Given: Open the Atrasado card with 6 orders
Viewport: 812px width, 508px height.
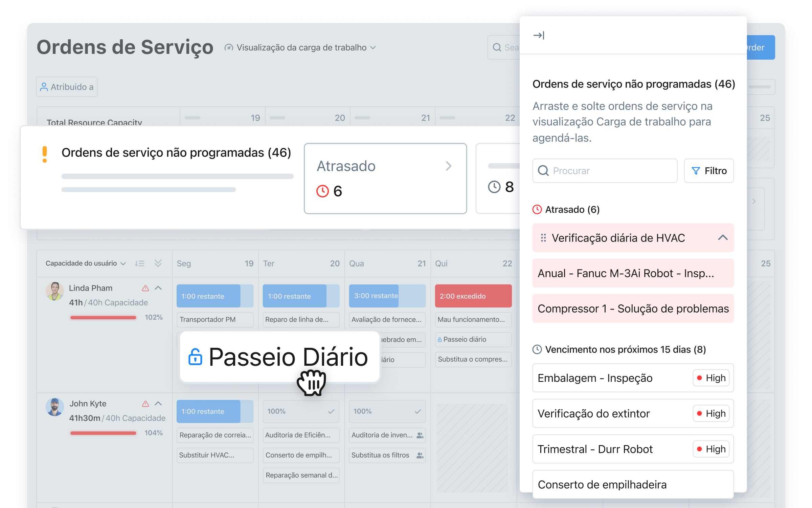Looking at the screenshot, I should 385,178.
